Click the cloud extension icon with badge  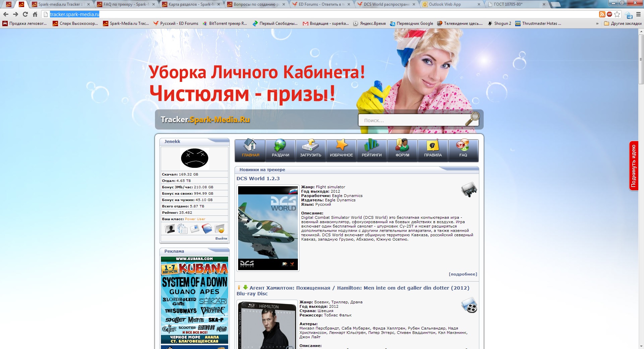[x=629, y=14]
